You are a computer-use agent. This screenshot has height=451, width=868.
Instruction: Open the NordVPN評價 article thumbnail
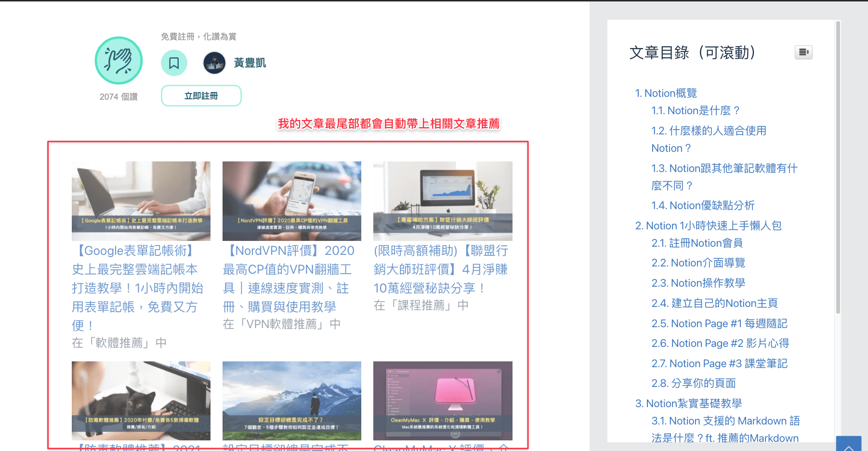pos(292,201)
